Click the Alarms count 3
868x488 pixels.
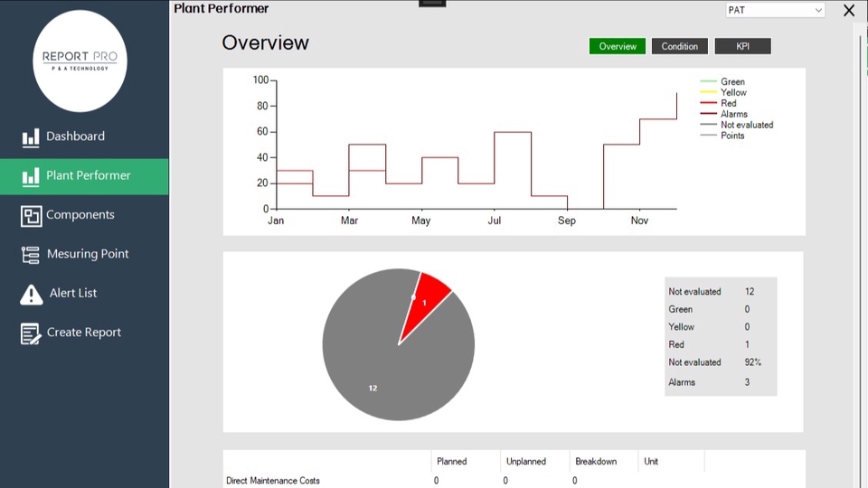[747, 382]
